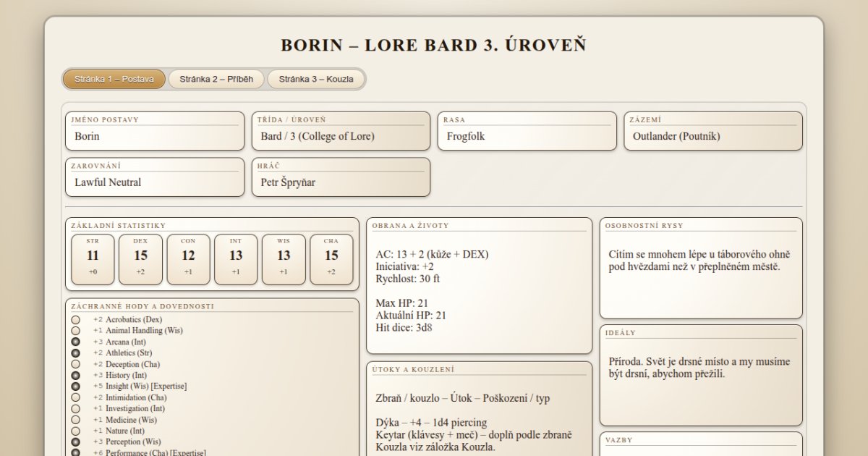868x456 pixels.
Task: Click the Jméno postavy field containing Borin
Action: [155, 137]
